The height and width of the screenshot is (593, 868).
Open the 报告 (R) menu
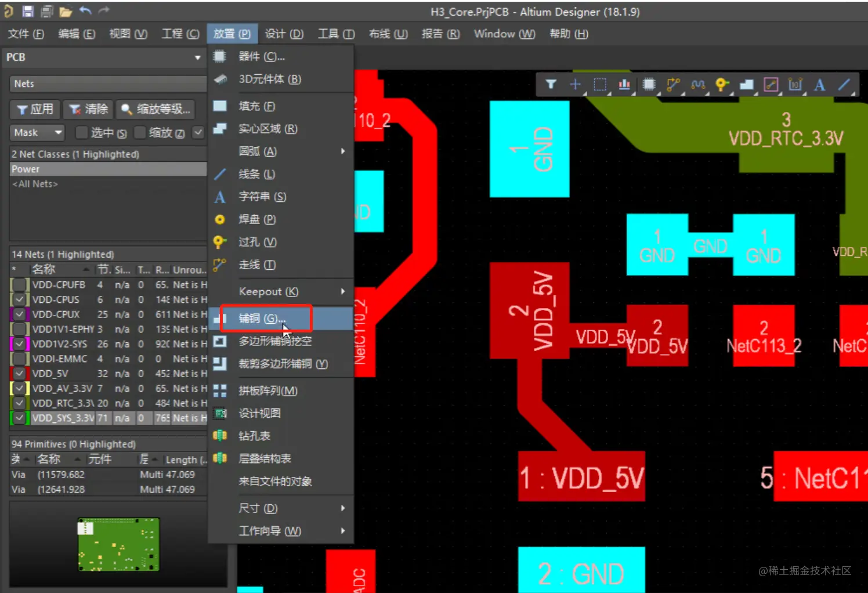[x=441, y=34]
